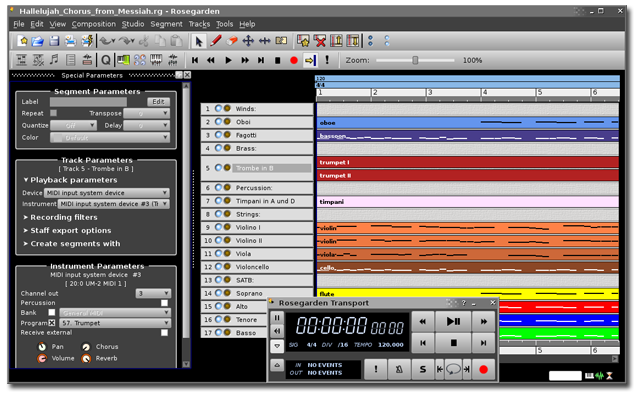Open the MIDI mixer keyboard icon
Viewport: 634px width, 394px height.
point(156,60)
